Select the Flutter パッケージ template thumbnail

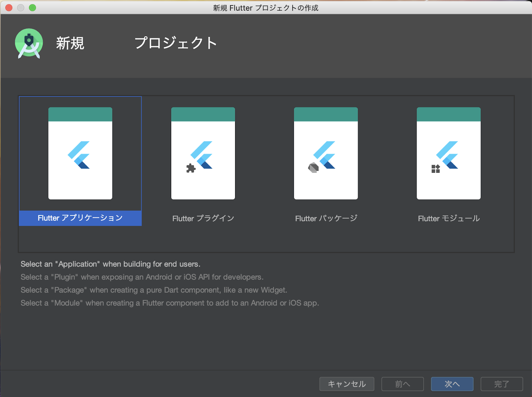coord(326,153)
